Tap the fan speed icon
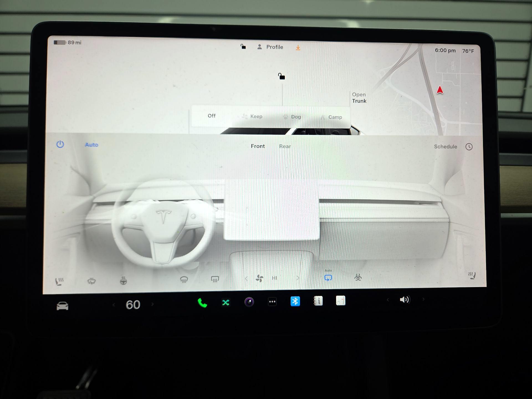This screenshot has height=399, width=532. [260, 278]
